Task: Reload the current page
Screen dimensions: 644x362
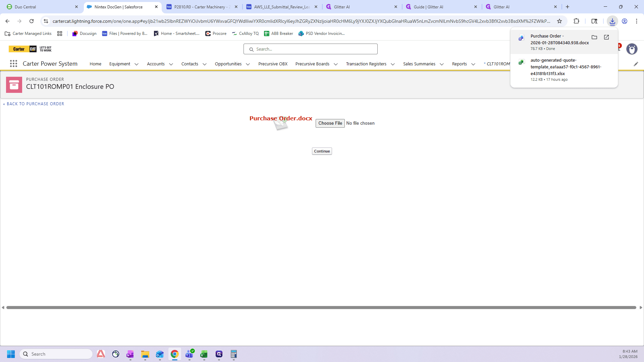Action: [32, 21]
